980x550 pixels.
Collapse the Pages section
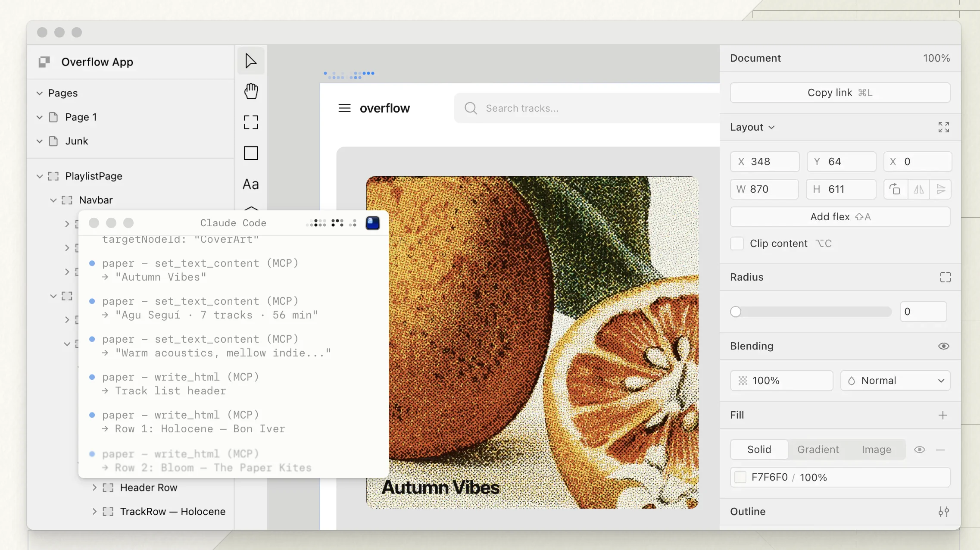[40, 93]
